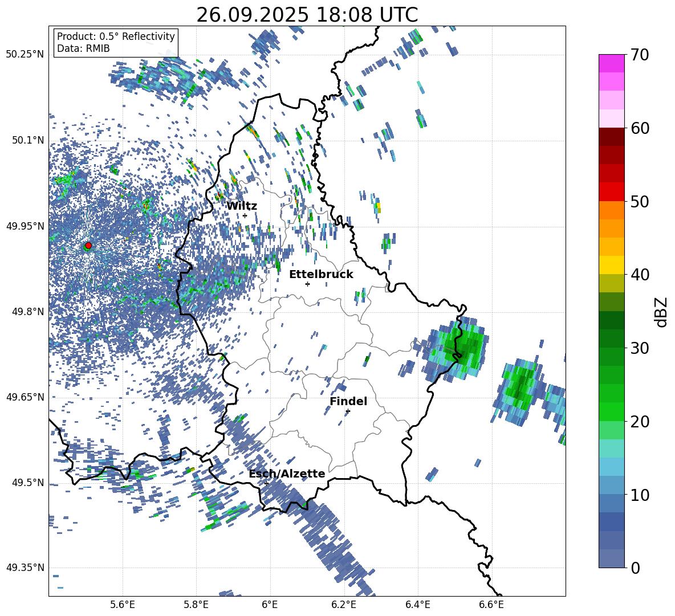
Task: Click the cross marker below Ettelbruck
Action: [x=307, y=284]
